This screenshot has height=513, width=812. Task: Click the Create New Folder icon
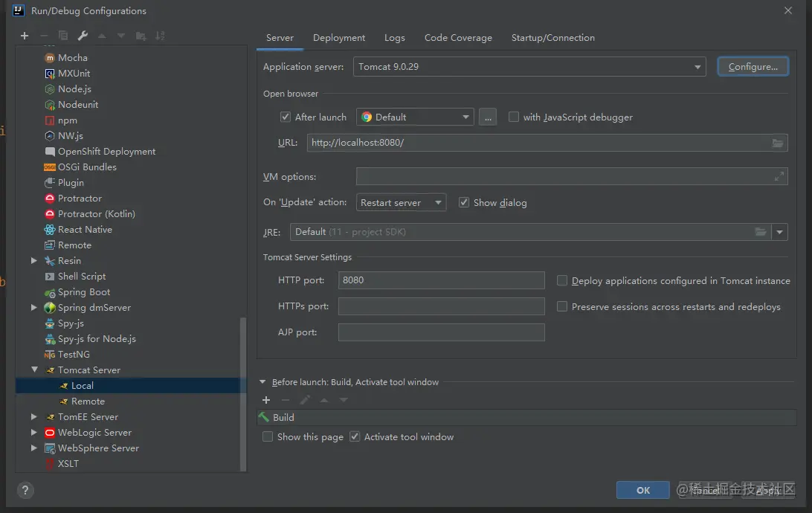click(x=141, y=36)
